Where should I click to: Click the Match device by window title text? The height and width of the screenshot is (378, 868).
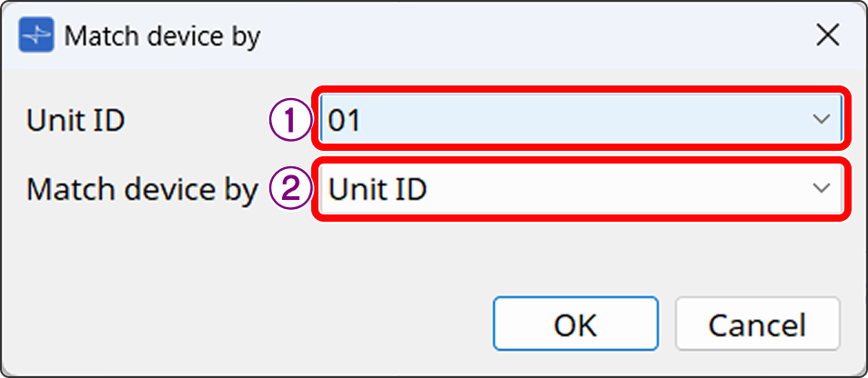[x=163, y=36]
